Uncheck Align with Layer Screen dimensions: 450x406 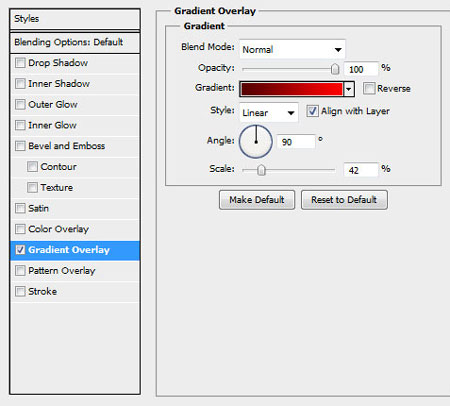click(x=312, y=111)
